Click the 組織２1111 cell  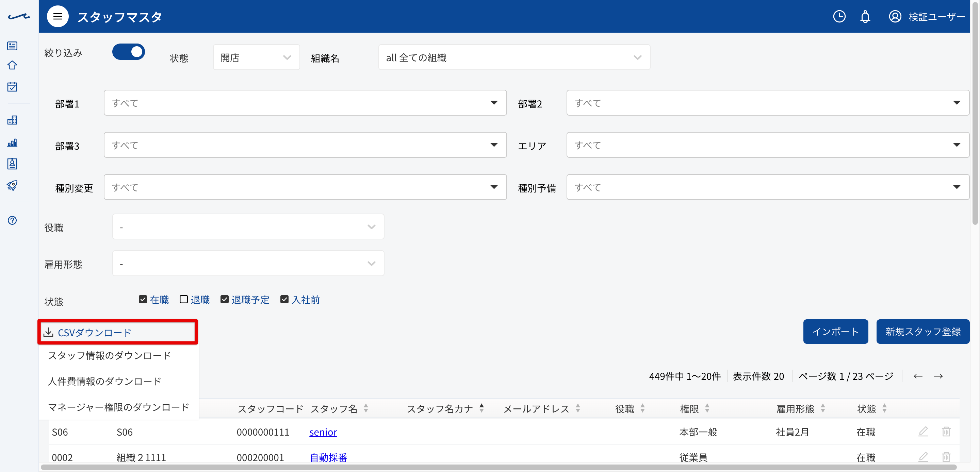click(x=141, y=457)
